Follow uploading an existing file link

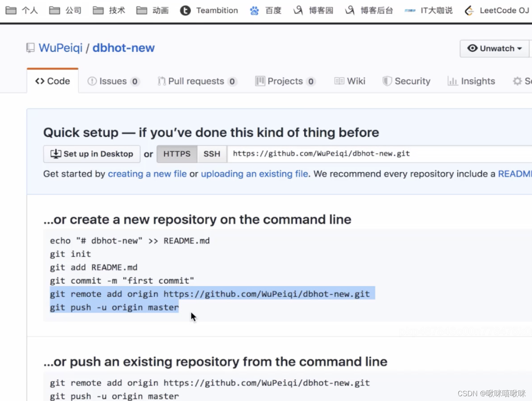point(254,174)
